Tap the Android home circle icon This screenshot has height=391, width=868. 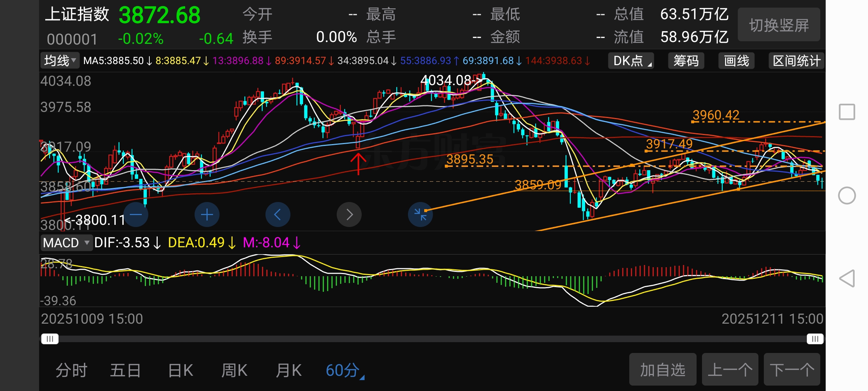(x=847, y=195)
